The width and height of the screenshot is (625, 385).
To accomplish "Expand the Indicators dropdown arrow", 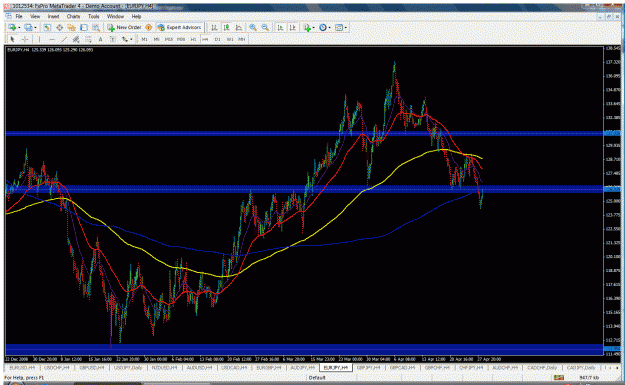I will [x=314, y=28].
